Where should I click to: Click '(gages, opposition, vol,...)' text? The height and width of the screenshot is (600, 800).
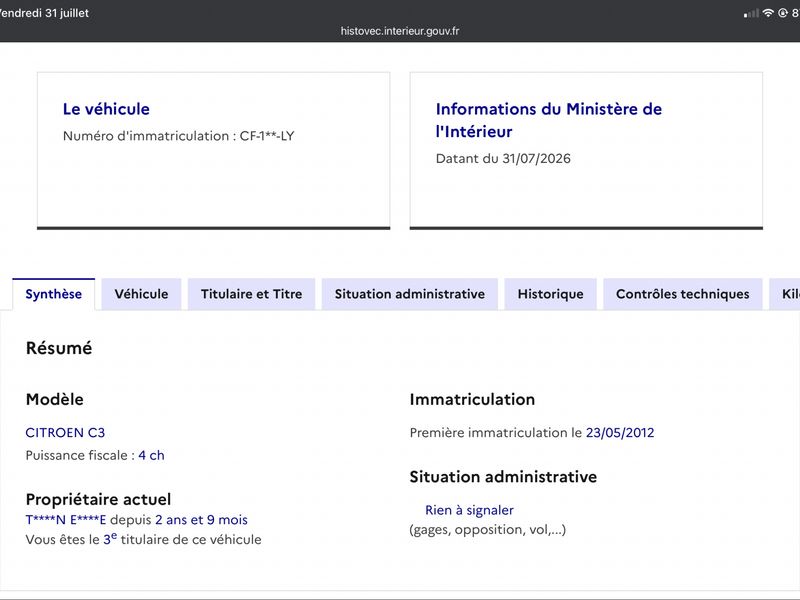[488, 530]
